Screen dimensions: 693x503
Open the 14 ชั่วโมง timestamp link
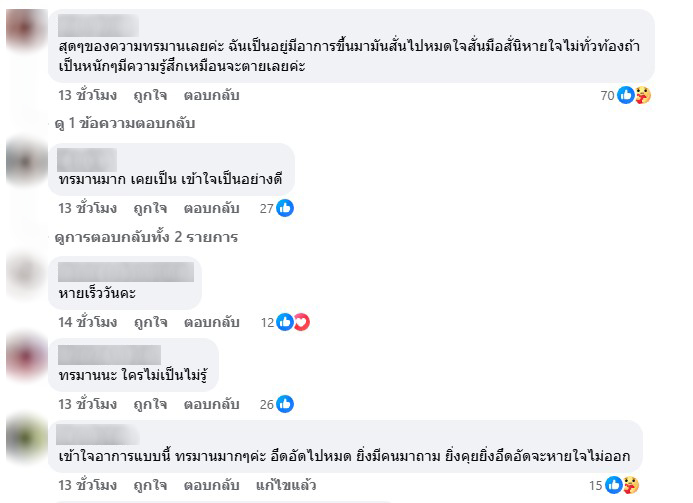[88, 322]
